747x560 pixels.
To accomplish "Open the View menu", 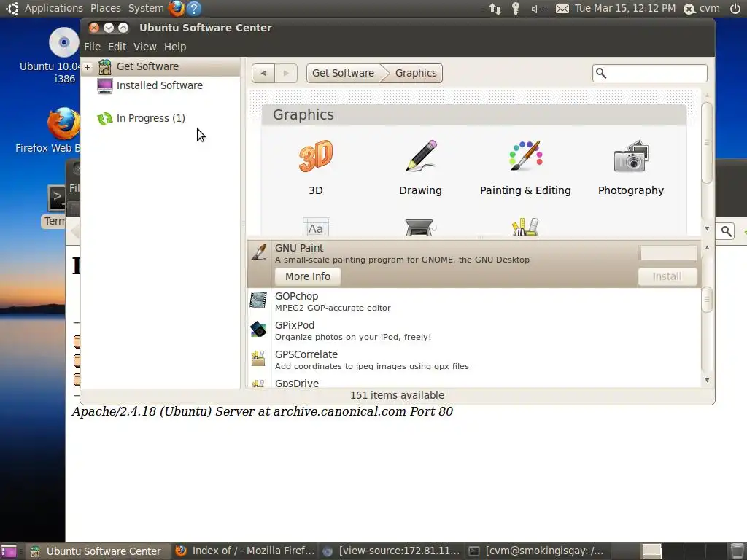I will click(x=145, y=47).
